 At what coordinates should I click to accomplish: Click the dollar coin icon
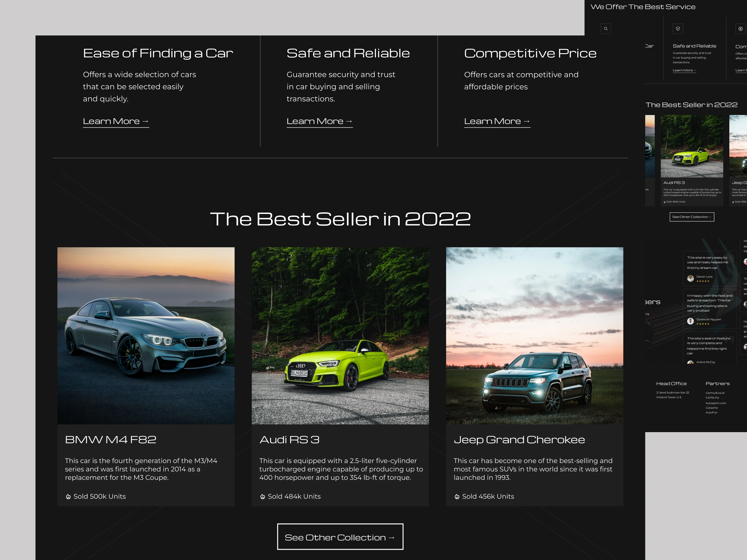pyautogui.click(x=740, y=29)
